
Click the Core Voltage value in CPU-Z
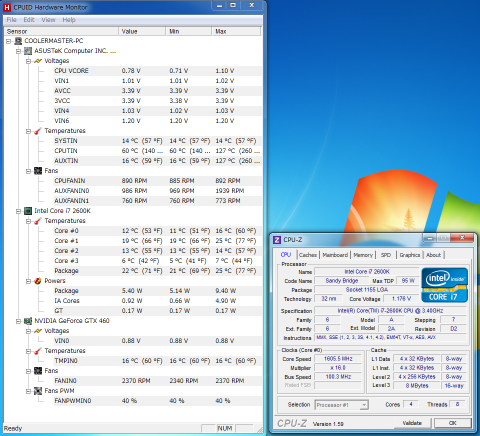click(x=401, y=299)
